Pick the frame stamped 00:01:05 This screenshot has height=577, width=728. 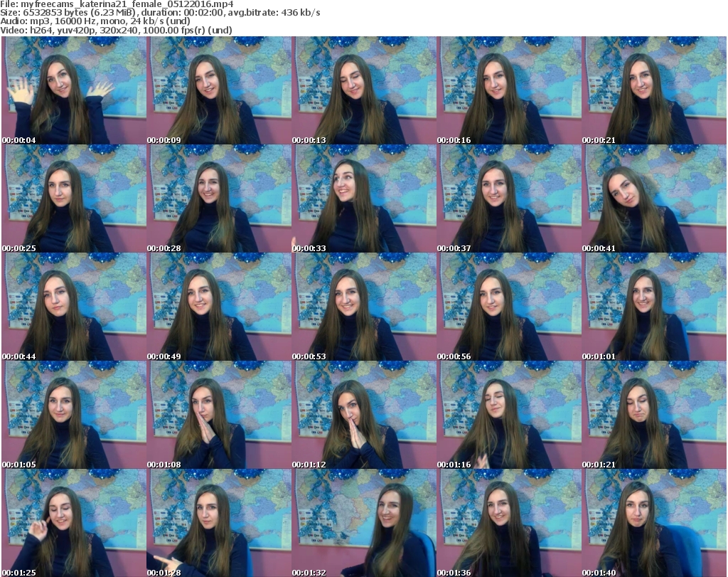pos(74,415)
